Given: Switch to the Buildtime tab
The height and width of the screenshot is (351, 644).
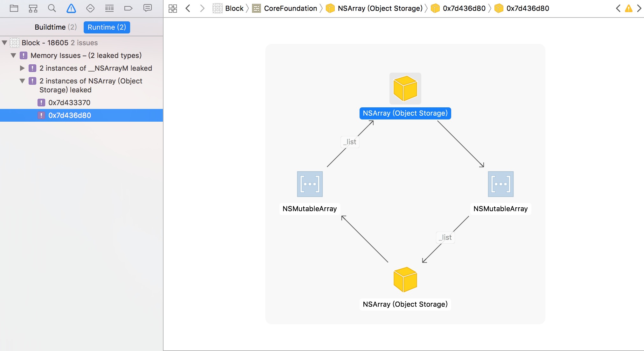Looking at the screenshot, I should coord(55,27).
